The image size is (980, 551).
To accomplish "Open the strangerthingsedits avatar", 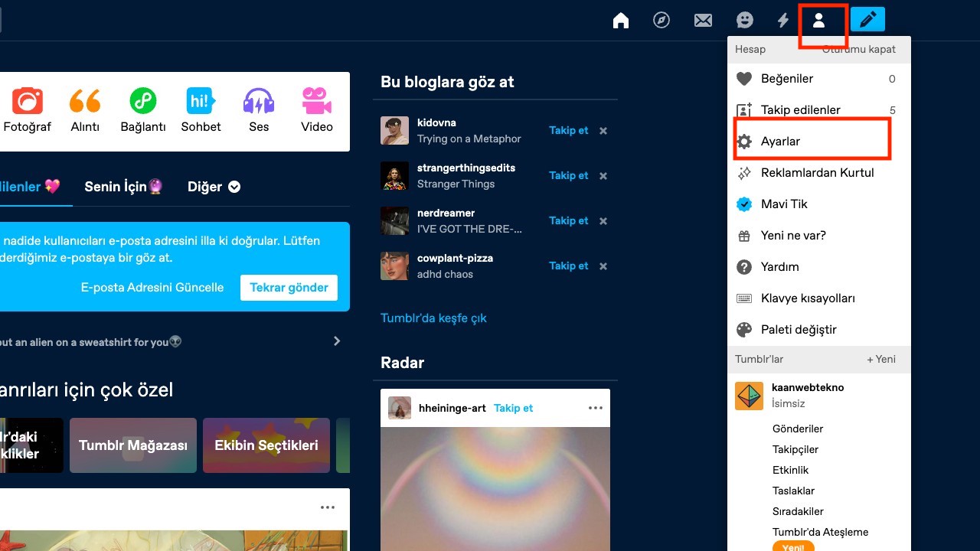I will 394,176.
